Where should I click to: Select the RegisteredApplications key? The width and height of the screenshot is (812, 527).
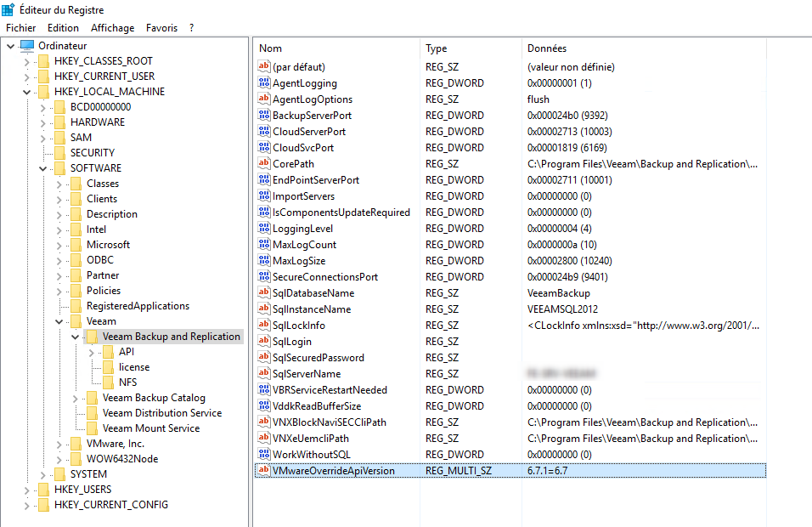[x=138, y=306]
